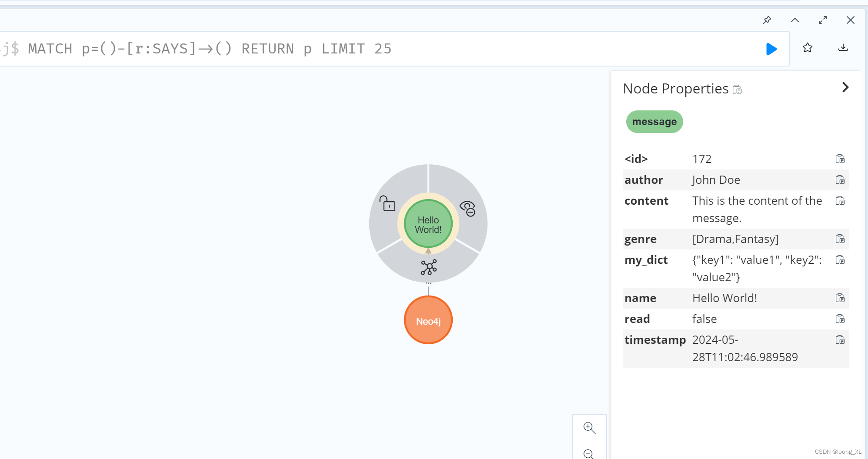
Task: Save query to favorites with the star icon
Action: [808, 48]
